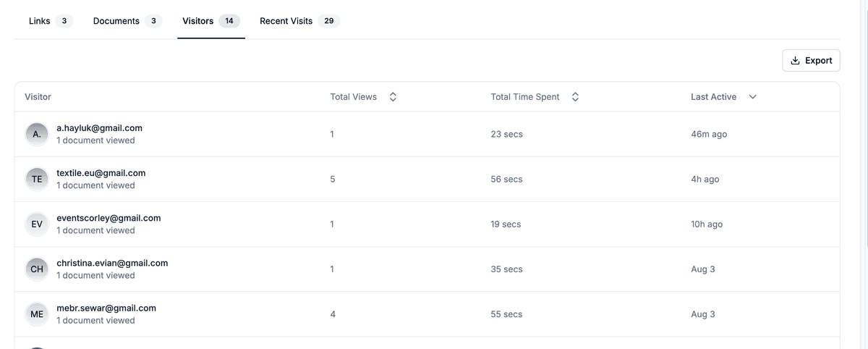The height and width of the screenshot is (349, 868).
Task: Click the Total Views column header
Action: click(x=354, y=97)
